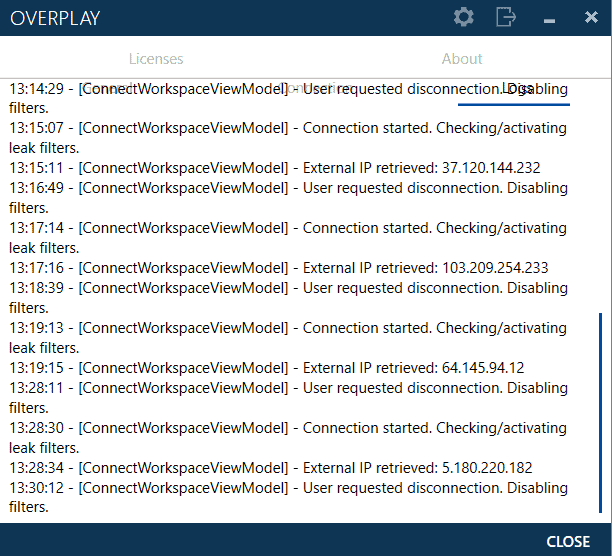
Task: Click the 13:15:07 connection started entry
Action: click(x=288, y=138)
